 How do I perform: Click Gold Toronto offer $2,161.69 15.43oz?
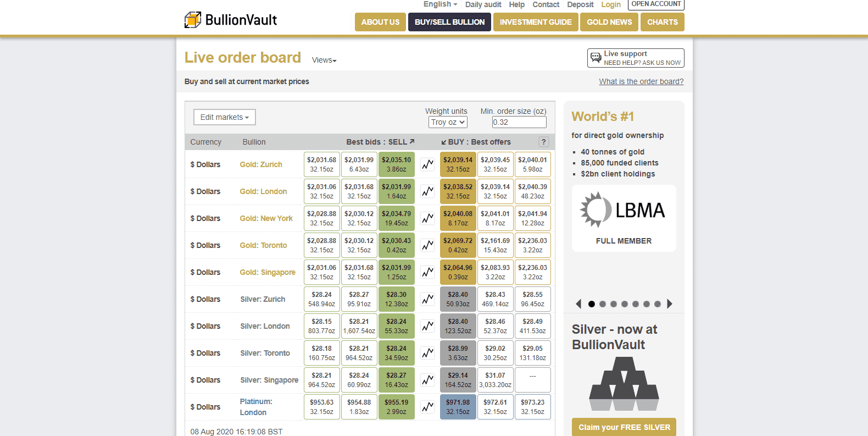(495, 245)
